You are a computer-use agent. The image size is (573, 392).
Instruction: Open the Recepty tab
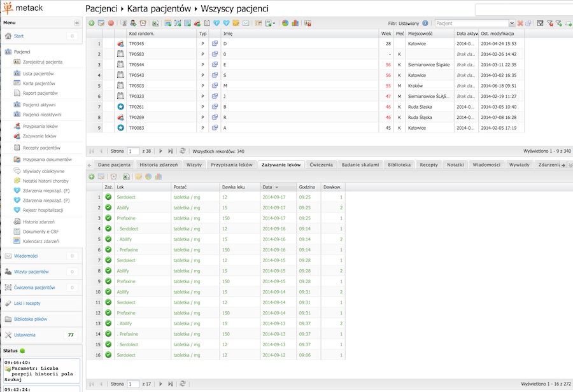pos(428,165)
